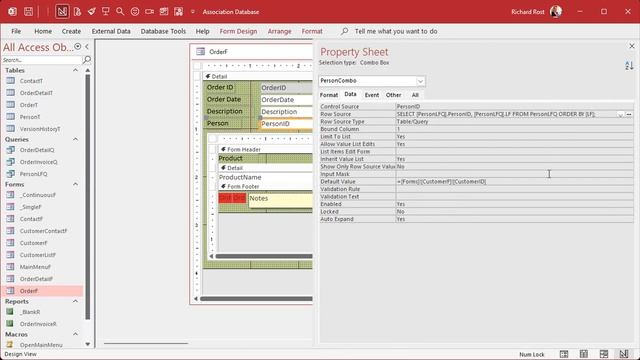
Task: Open the Home ribbon tab
Action: pyautogui.click(x=43, y=31)
